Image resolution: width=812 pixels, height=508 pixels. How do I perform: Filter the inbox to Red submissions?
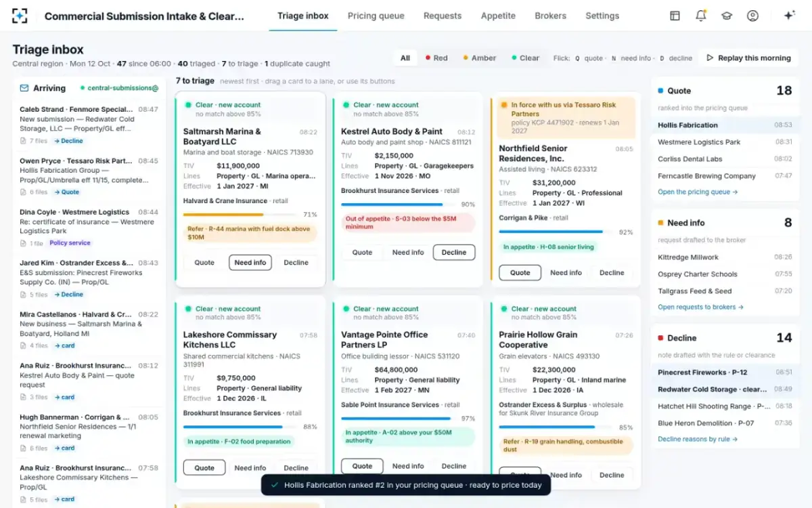coord(436,58)
